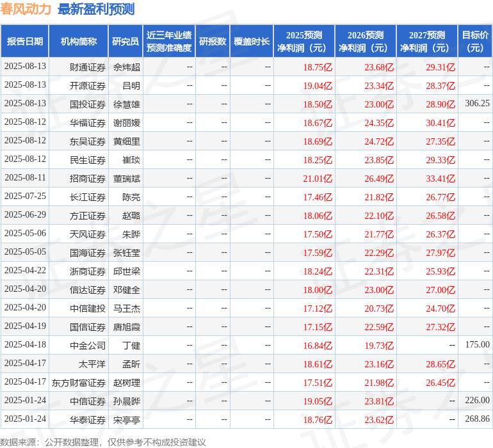Open the 财通证券 institution entry
This screenshot has height=448, width=493.
pyautogui.click(x=88, y=67)
